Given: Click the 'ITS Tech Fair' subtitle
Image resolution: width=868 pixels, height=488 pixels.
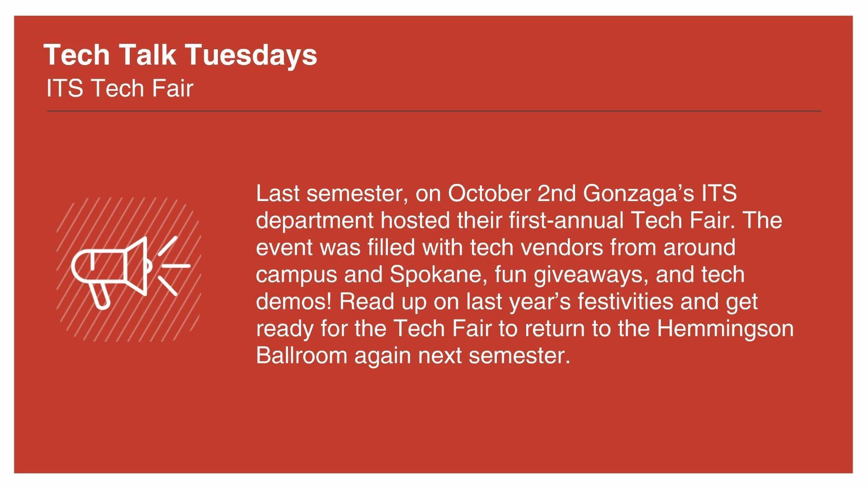Looking at the screenshot, I should pyautogui.click(x=120, y=88).
